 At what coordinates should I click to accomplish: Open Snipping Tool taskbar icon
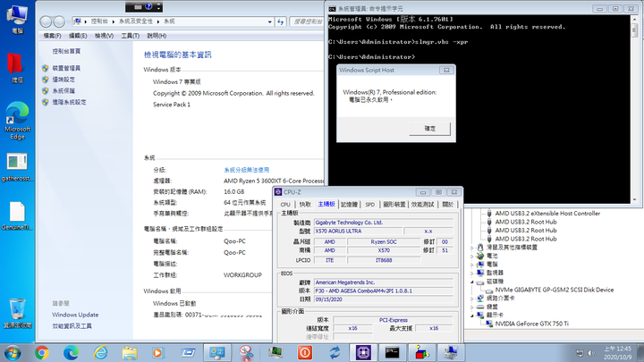pos(247,352)
